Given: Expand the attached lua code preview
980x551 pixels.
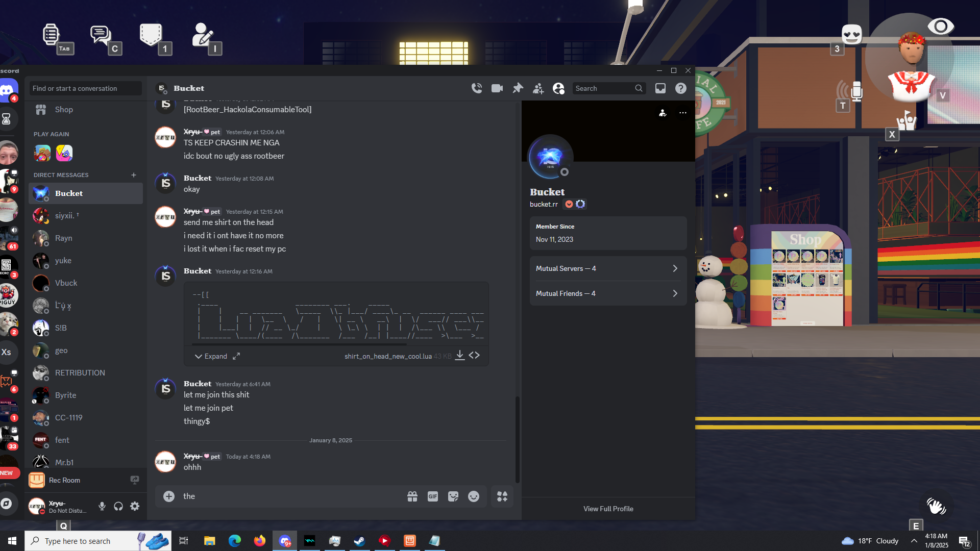Looking at the screenshot, I should pos(211,356).
